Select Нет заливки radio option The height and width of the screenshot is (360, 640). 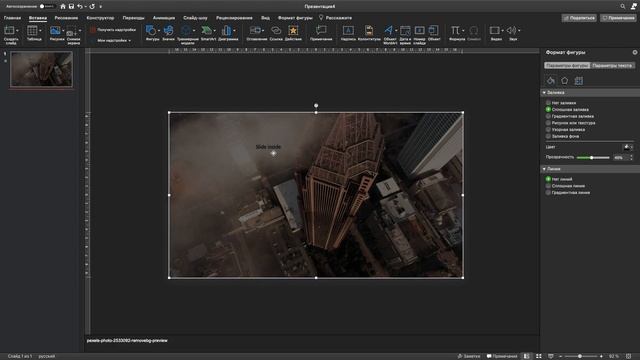point(548,103)
